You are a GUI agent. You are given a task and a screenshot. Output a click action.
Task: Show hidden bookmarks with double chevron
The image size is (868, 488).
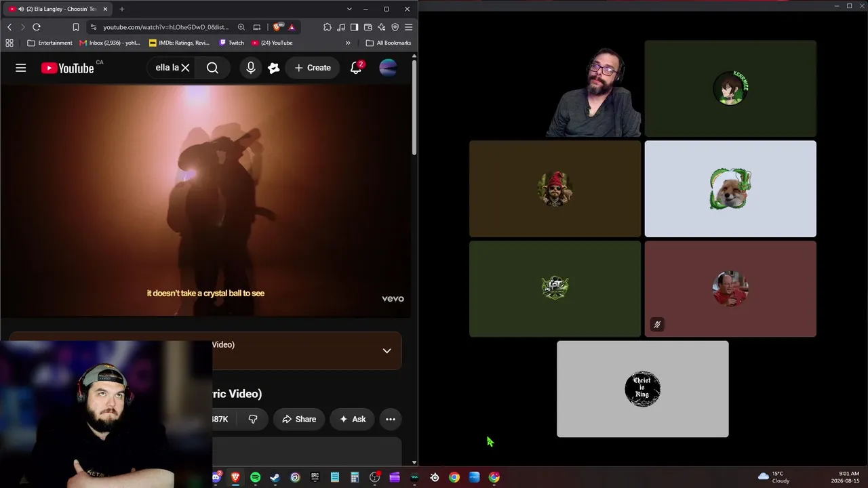(348, 43)
